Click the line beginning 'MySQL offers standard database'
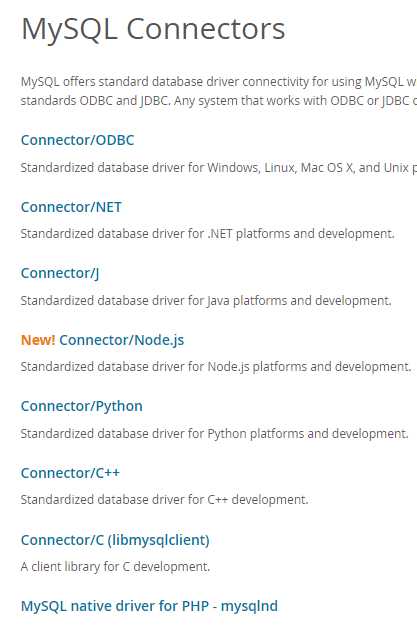This screenshot has width=417, height=625. [219, 82]
